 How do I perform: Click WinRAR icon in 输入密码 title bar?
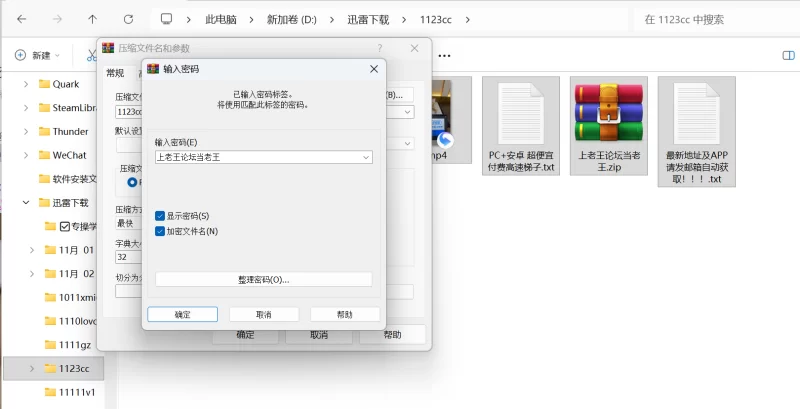click(x=153, y=68)
